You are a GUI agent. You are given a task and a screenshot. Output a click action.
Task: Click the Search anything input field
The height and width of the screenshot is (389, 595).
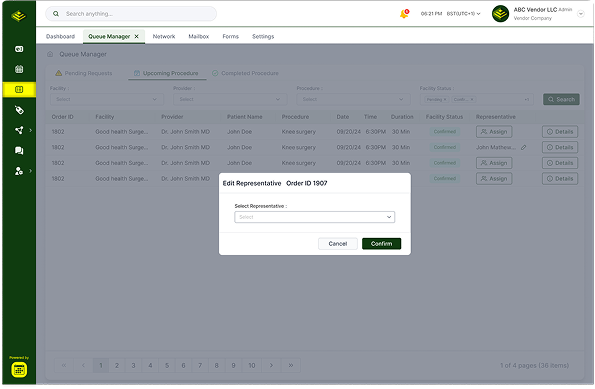point(131,14)
